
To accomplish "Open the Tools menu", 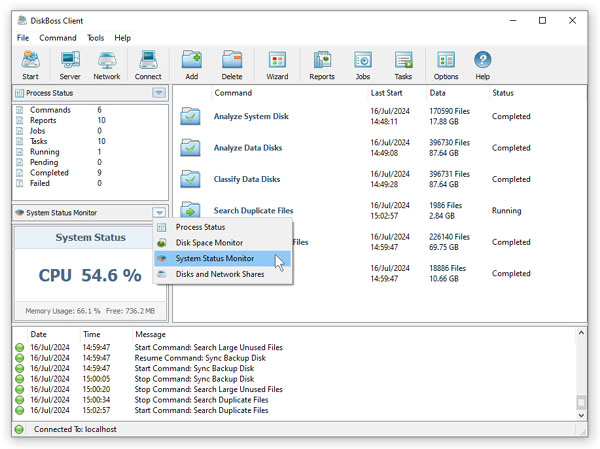I will (95, 38).
